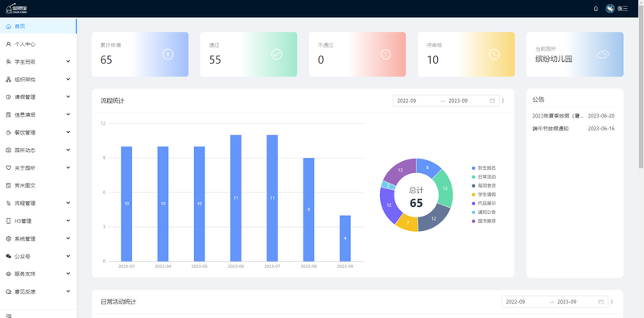This screenshot has height=318, width=644.
Task: Click the upload arrow icon on 累计申请 card
Action: click(167, 54)
